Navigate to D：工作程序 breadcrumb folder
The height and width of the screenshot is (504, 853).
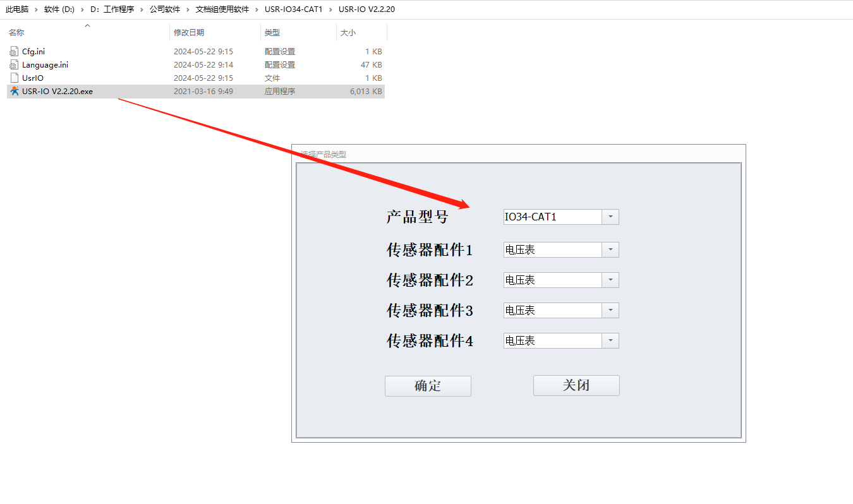(x=112, y=9)
